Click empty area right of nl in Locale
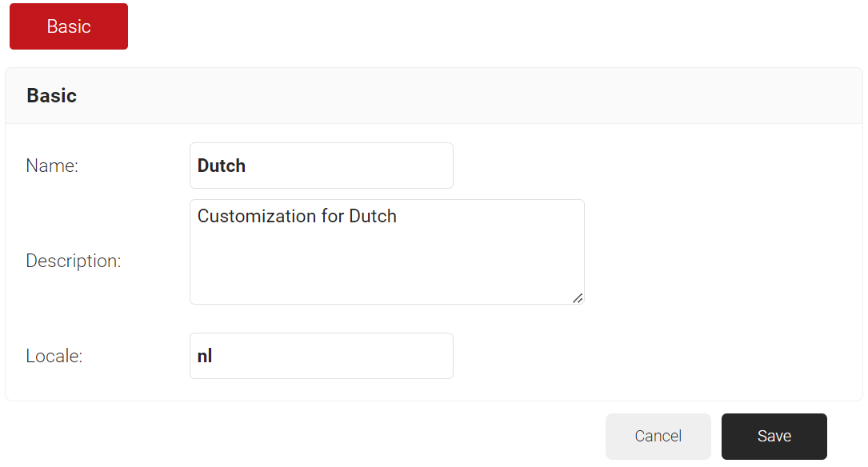Viewport: 868px width, 467px height. pos(344,356)
